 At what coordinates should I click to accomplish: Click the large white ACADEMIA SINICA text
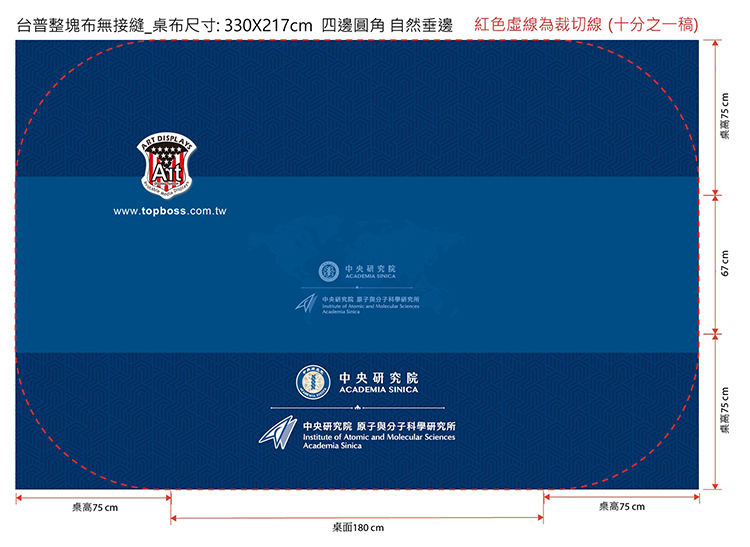[378, 391]
